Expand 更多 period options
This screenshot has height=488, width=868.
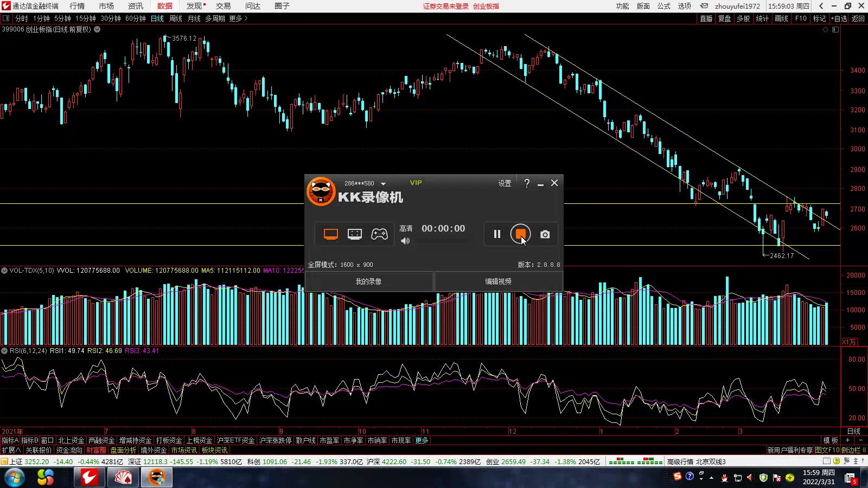click(238, 18)
